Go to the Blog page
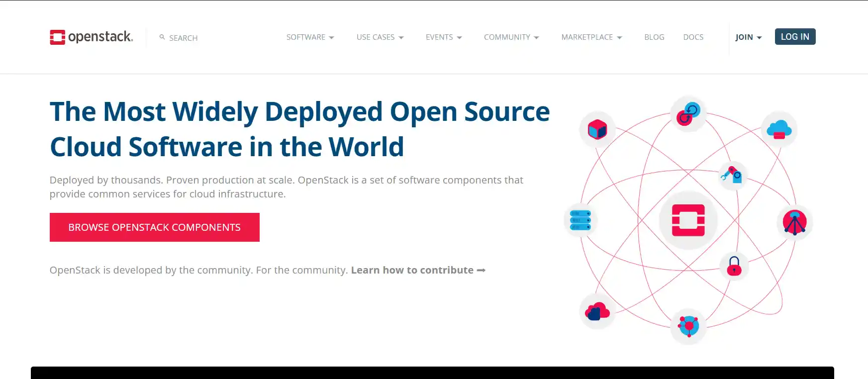The height and width of the screenshot is (379, 868). click(x=654, y=37)
